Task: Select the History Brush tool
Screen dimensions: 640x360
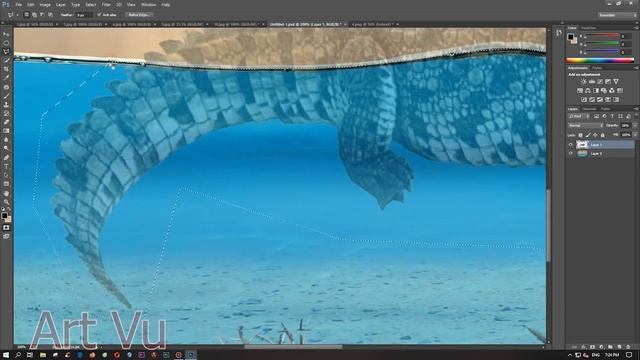Action: point(6,113)
